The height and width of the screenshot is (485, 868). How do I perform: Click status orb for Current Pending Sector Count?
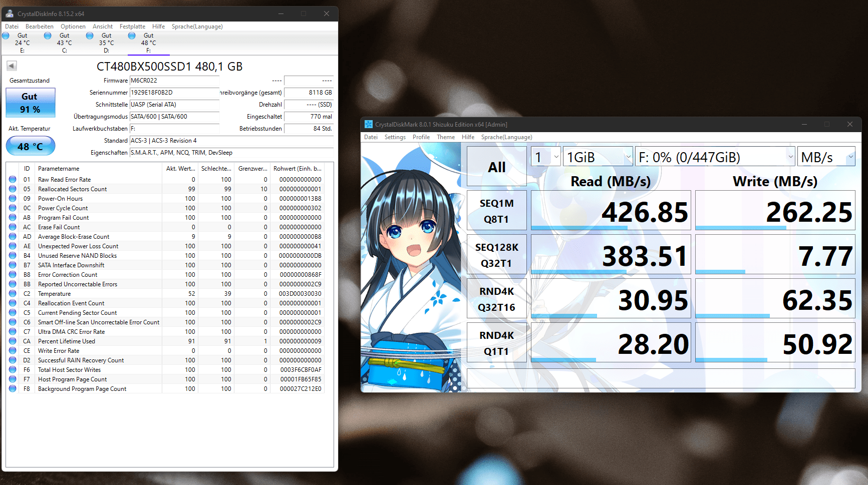[x=13, y=312]
